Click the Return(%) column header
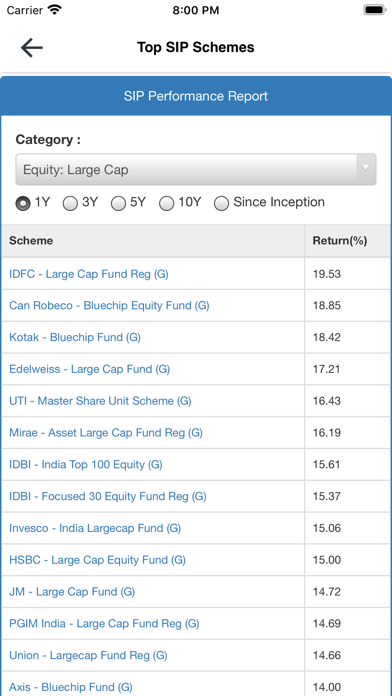 click(x=347, y=241)
